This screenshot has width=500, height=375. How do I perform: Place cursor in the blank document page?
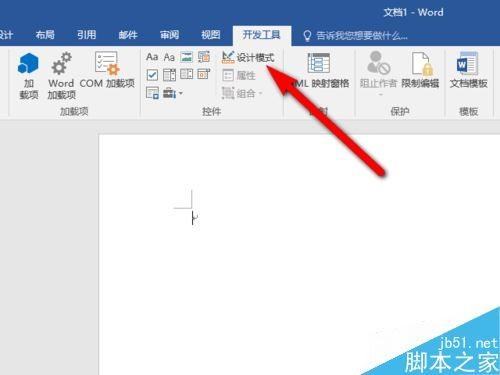coord(299,255)
